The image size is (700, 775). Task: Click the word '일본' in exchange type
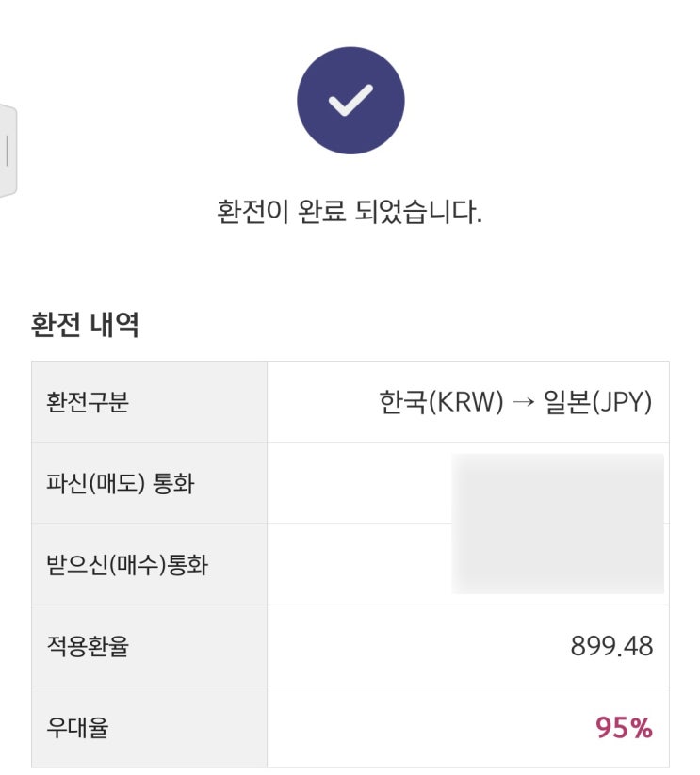point(563,403)
